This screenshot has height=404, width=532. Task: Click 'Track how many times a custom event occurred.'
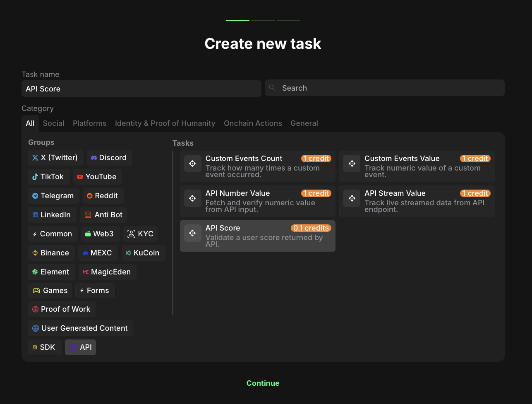point(262,171)
